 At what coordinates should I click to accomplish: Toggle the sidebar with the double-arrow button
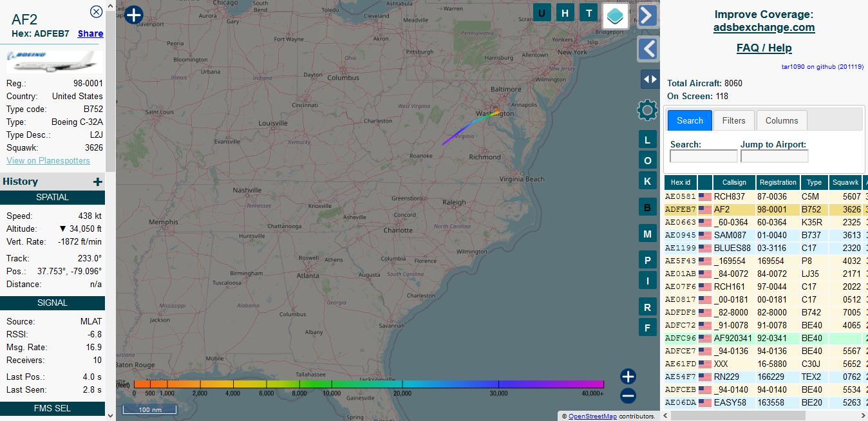[x=650, y=79]
